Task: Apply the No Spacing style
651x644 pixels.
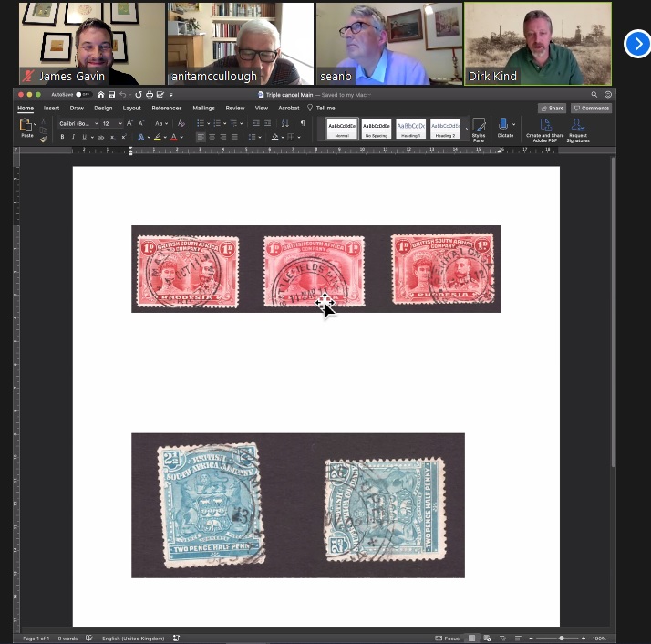Action: [x=377, y=129]
